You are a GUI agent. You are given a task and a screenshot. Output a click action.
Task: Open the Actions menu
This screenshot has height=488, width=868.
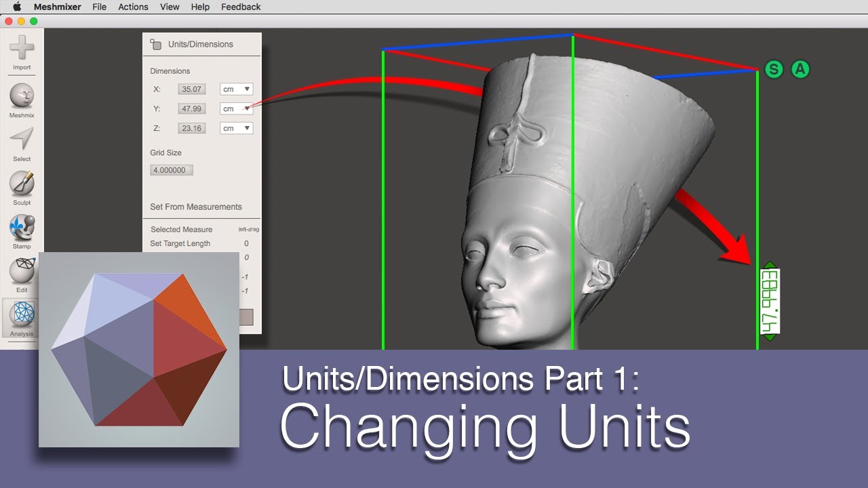pyautogui.click(x=133, y=7)
